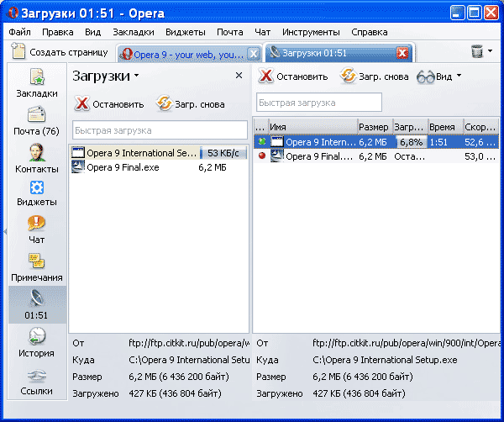Click the 6,8% progress bar
This screenshot has height=422, width=504.
tap(411, 142)
